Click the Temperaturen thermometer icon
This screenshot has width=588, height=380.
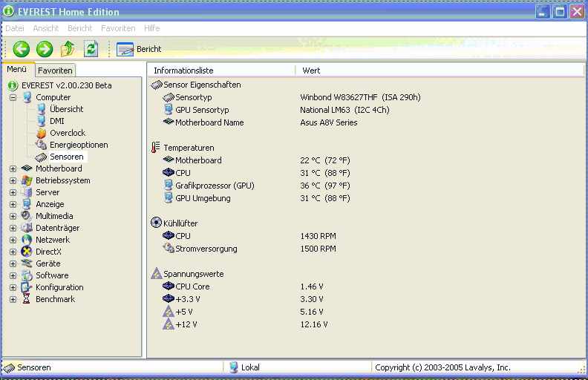155,147
